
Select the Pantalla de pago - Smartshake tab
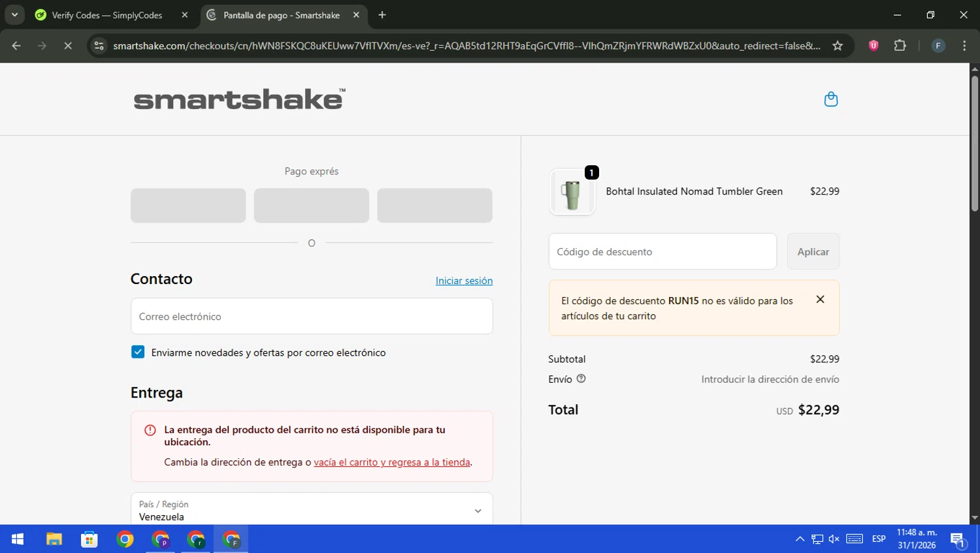tap(282, 15)
